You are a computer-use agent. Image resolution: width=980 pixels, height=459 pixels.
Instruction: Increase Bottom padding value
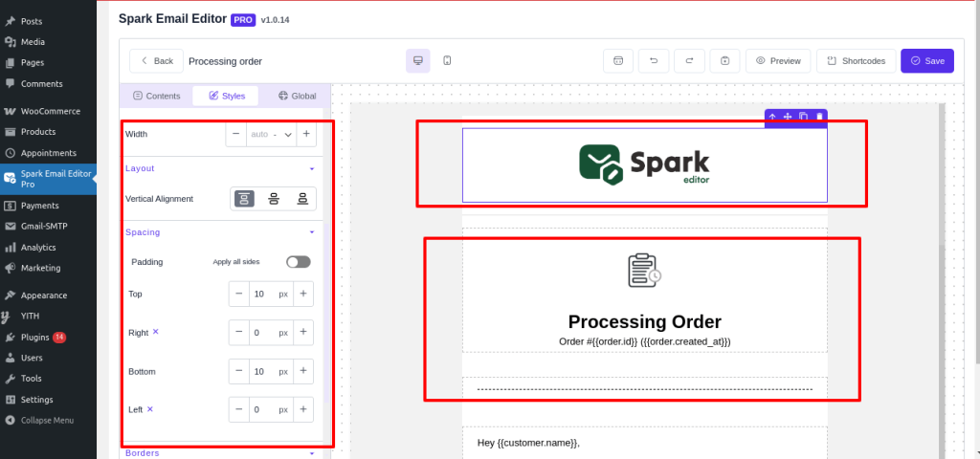pos(303,371)
